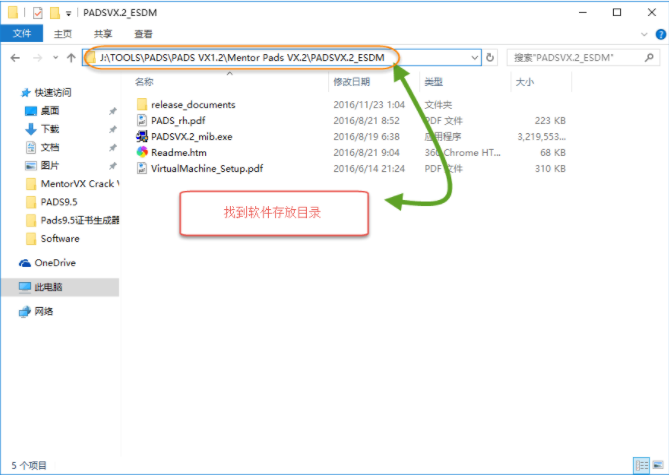Viewport: 669px width, 475px height.
Task: Refresh the current folder
Action: 490,58
